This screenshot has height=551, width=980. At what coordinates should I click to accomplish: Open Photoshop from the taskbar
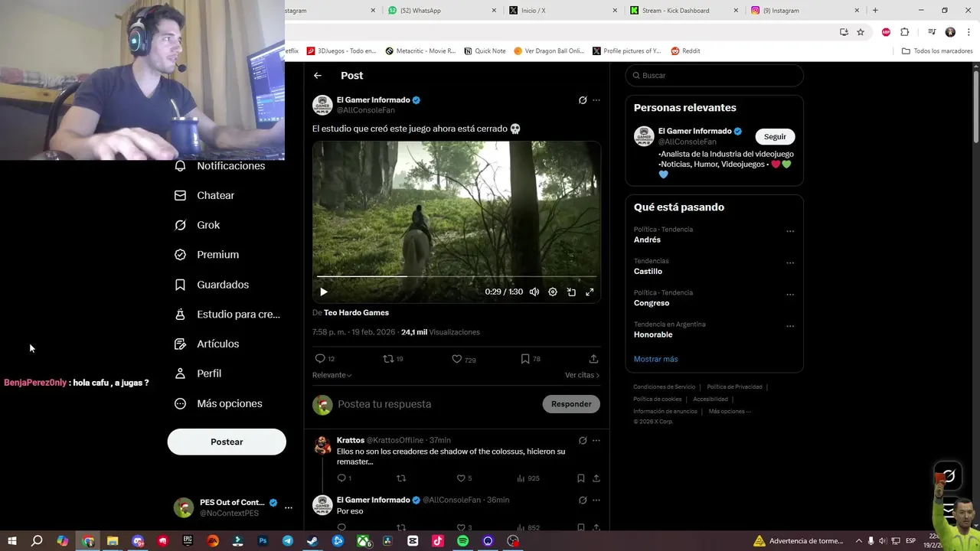(x=263, y=541)
